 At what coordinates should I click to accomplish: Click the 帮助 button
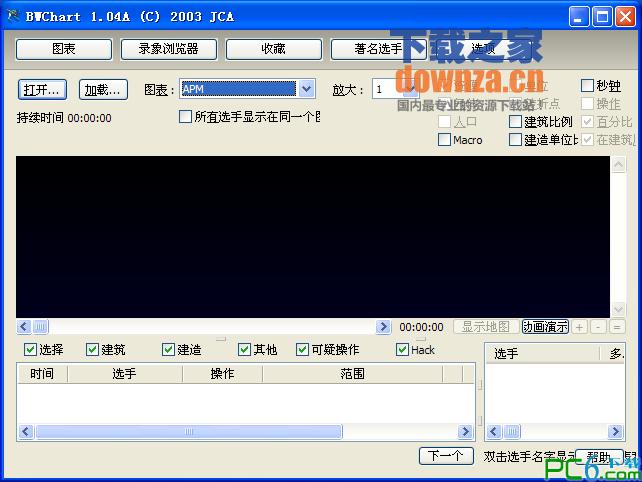tap(599, 456)
